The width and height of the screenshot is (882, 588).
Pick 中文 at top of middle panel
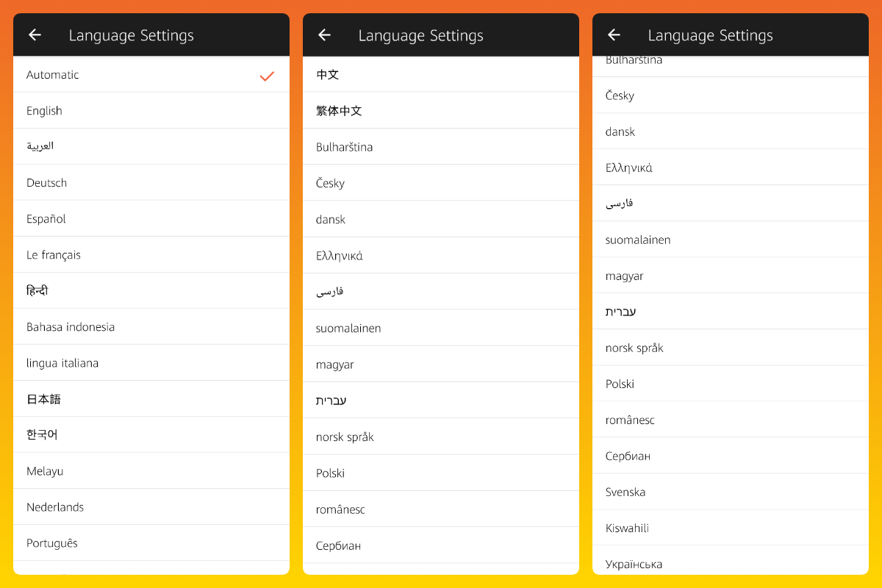tap(328, 75)
